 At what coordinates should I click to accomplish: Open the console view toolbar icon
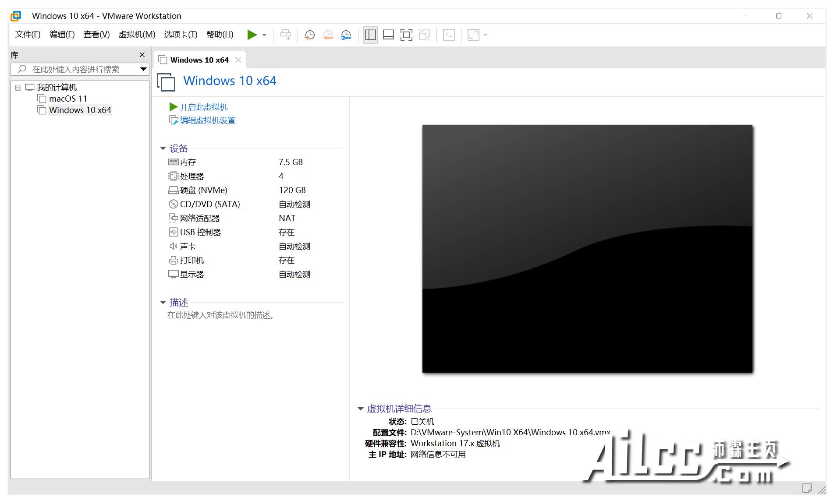tap(449, 35)
